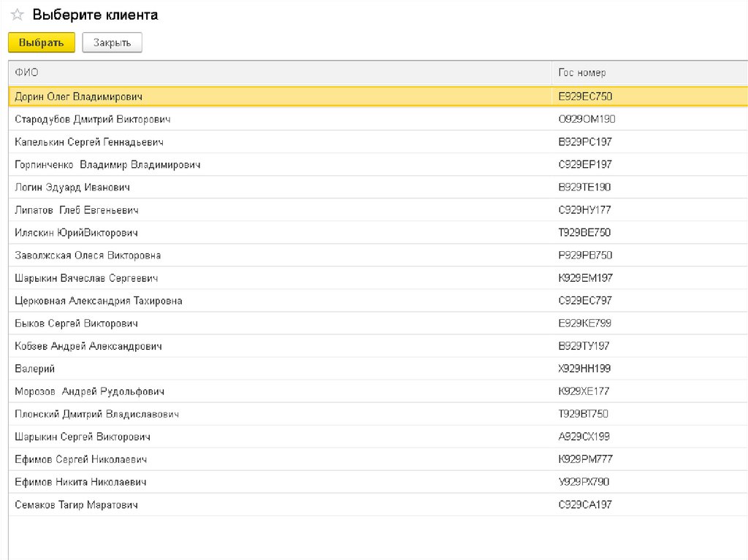
Task: Select Церковная Александрия Тахировна row
Action: 98,301
